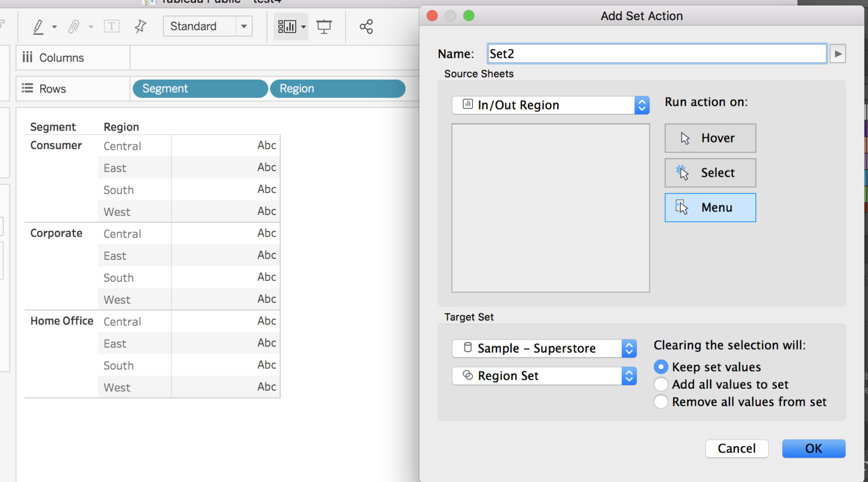
Task: Choose Hover as run action trigger
Action: pos(710,138)
